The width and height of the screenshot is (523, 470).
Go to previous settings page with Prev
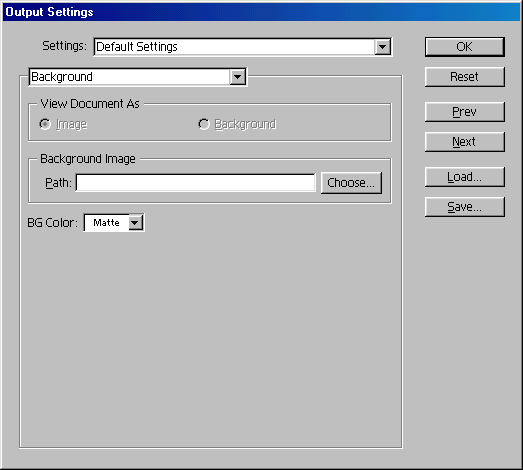click(x=465, y=112)
